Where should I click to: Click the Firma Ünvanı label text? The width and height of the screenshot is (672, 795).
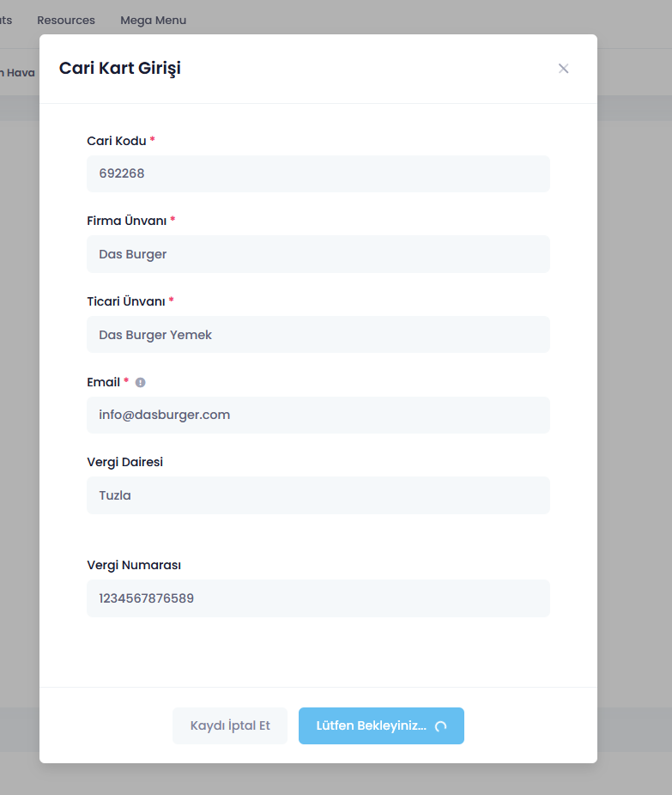127,221
